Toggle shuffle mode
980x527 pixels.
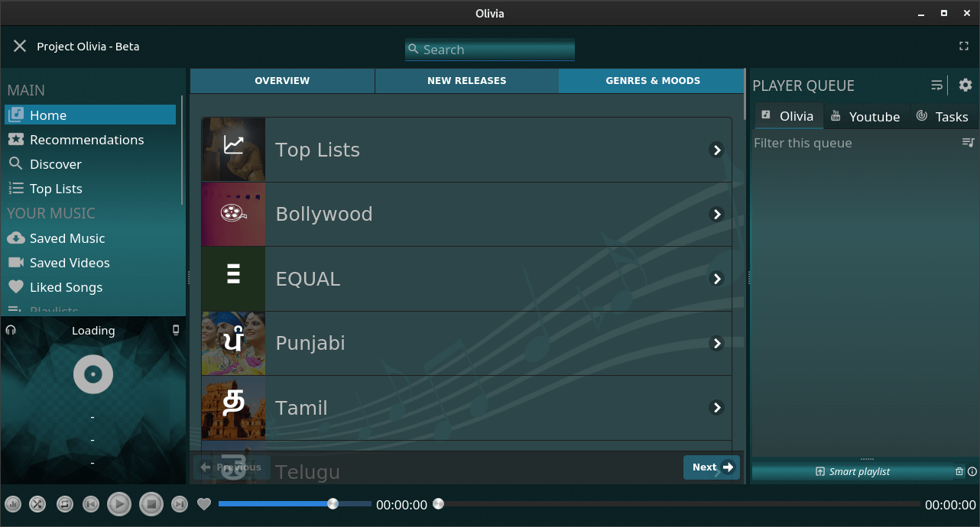[37, 504]
